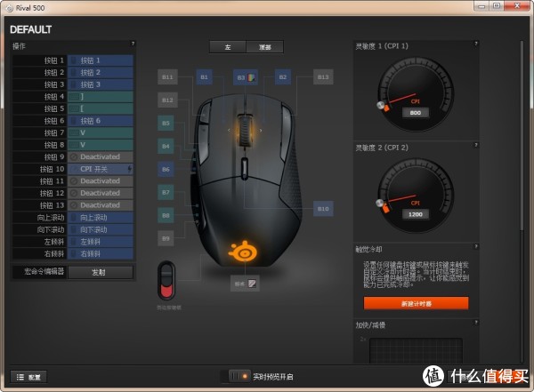Open the B3 scroll wheel illumination box

pos(246,77)
